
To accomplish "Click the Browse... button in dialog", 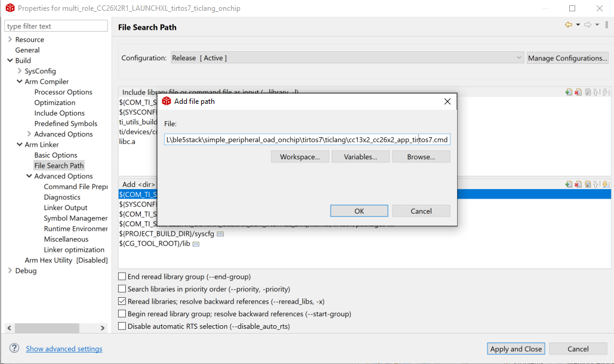I will click(x=421, y=157).
